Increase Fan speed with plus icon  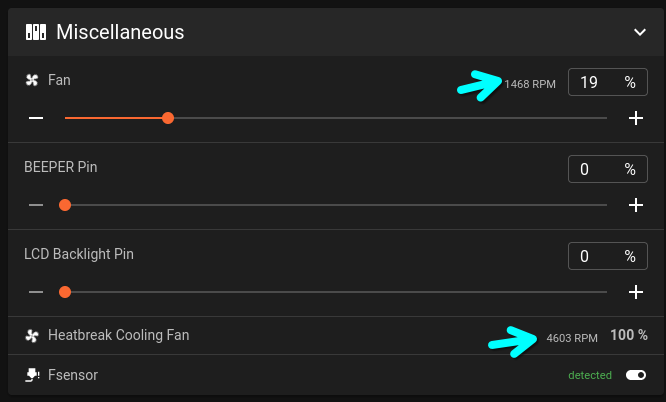(x=635, y=118)
